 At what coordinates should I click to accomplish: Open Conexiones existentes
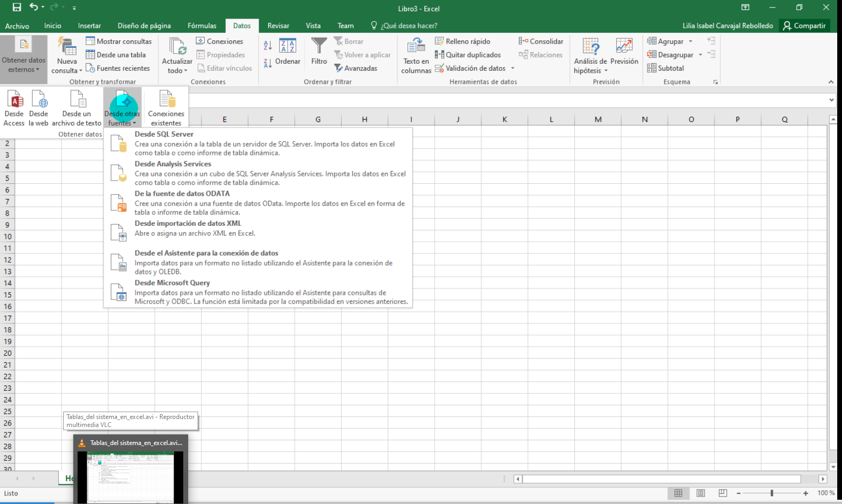(x=166, y=108)
